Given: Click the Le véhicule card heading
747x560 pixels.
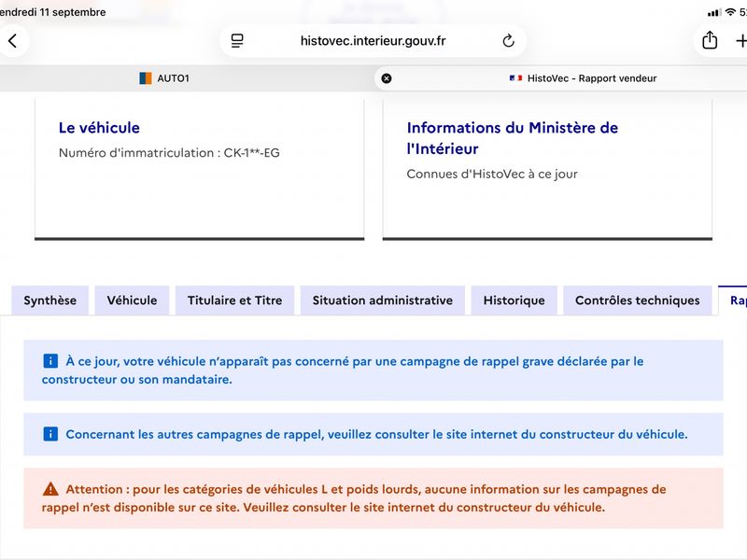Looking at the screenshot, I should 99,128.
